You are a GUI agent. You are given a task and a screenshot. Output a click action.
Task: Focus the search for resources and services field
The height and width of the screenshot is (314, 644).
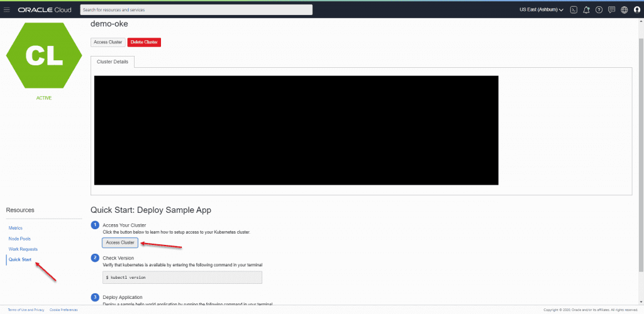(196, 9)
